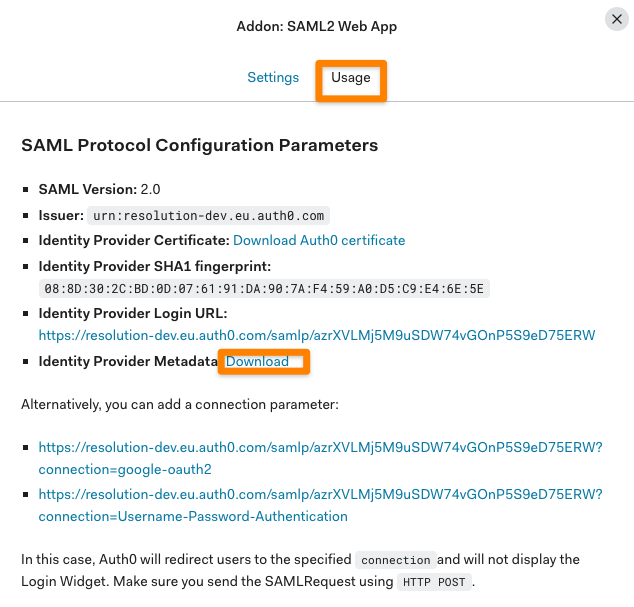Click the 'HTTP POST' code snippet
This screenshot has width=634, height=607.
(434, 582)
